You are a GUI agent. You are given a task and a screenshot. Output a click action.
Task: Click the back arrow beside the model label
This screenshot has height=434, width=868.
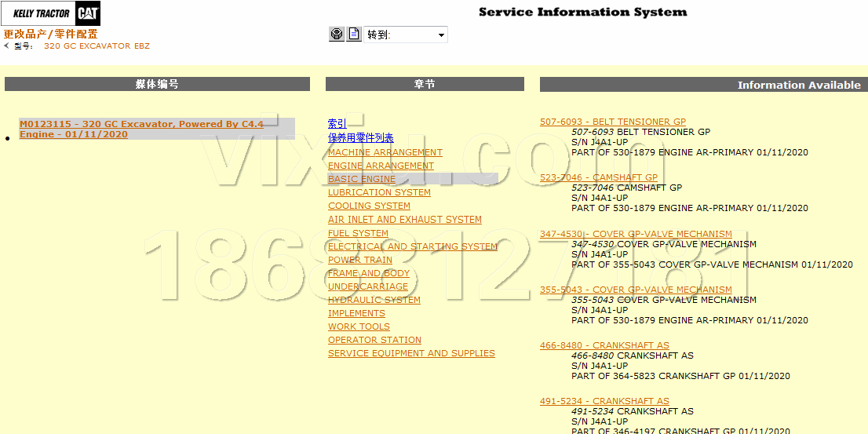tap(6, 46)
